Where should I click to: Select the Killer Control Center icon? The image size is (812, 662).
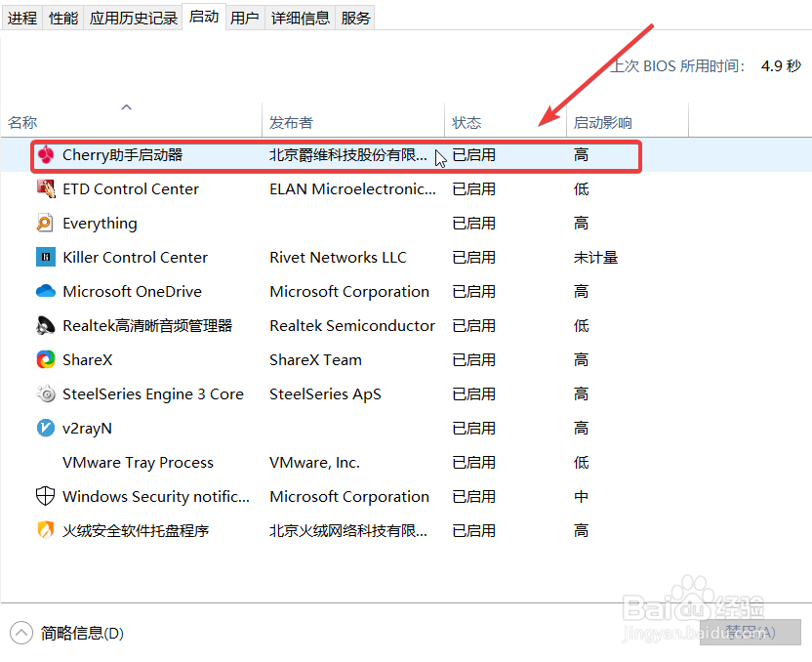click(46, 257)
